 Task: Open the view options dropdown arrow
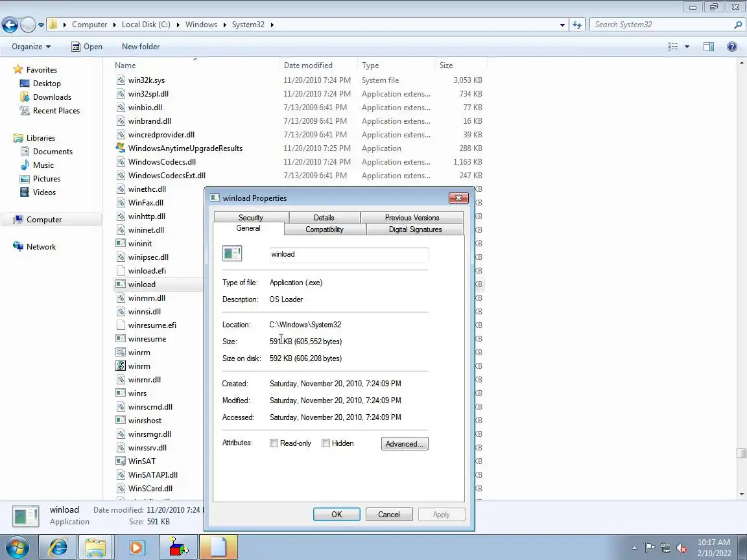tap(687, 47)
